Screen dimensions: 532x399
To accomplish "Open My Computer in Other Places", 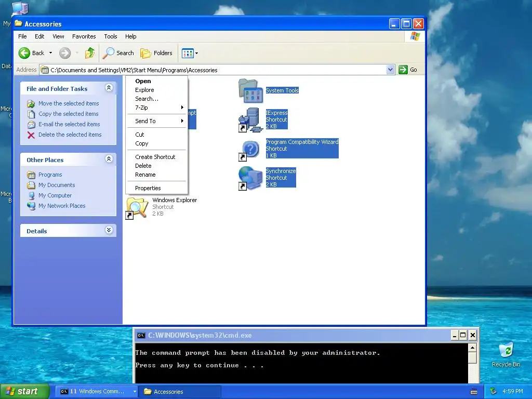I will coord(55,195).
